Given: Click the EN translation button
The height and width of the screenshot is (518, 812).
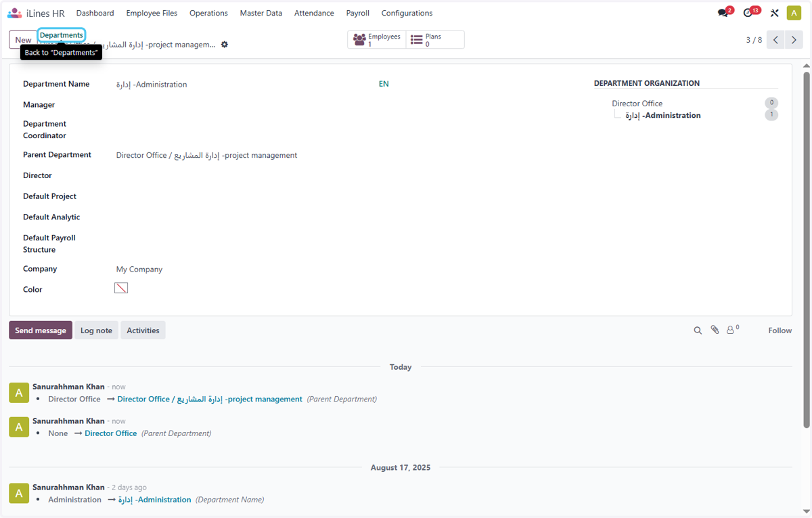Looking at the screenshot, I should 384,84.
